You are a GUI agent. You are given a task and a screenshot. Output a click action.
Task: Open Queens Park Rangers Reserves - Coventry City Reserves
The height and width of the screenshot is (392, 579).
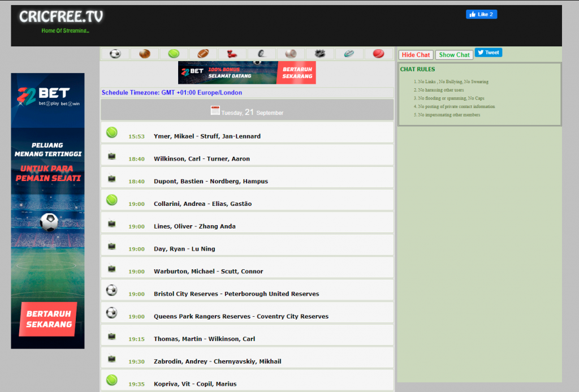tap(241, 317)
